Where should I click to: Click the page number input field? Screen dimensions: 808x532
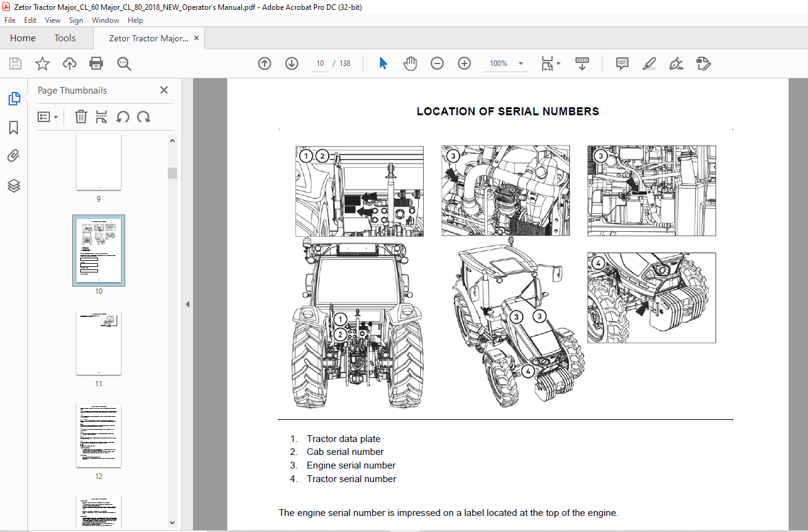(320, 63)
